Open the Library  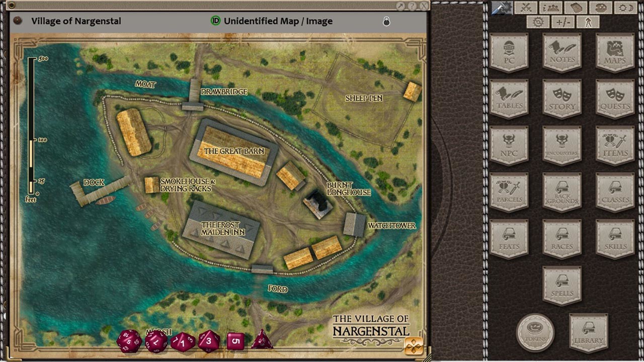589,333
